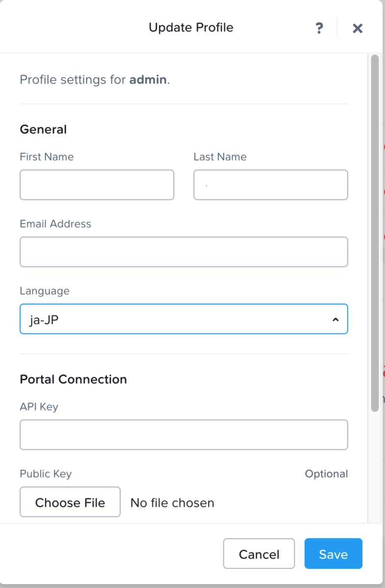
Task: Click inside the API Key field
Action: [x=184, y=434]
